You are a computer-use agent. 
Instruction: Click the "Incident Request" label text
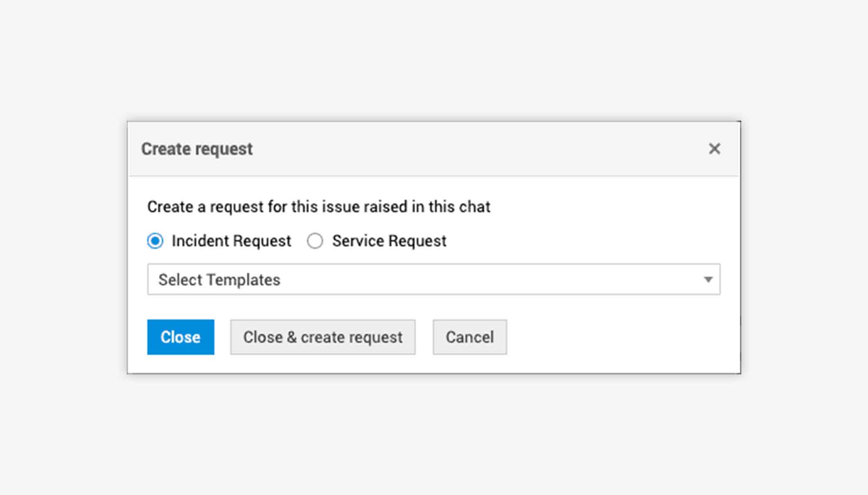(x=231, y=241)
